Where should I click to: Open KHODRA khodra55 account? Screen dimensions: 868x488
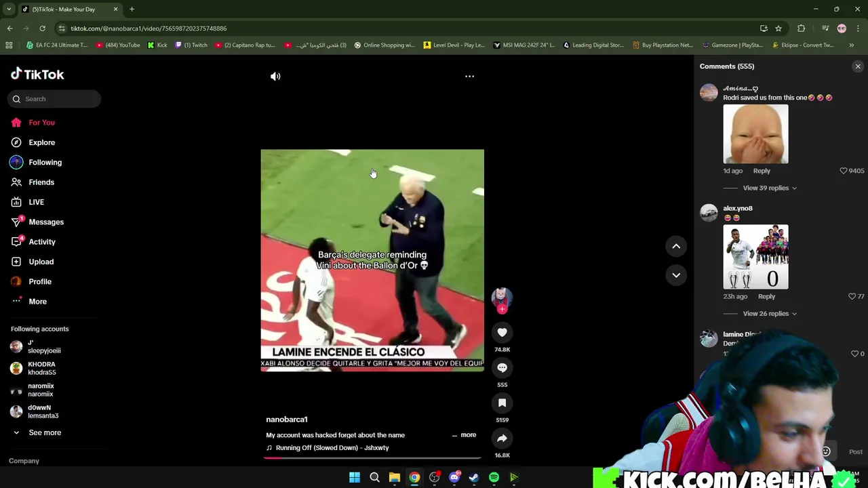click(x=41, y=368)
